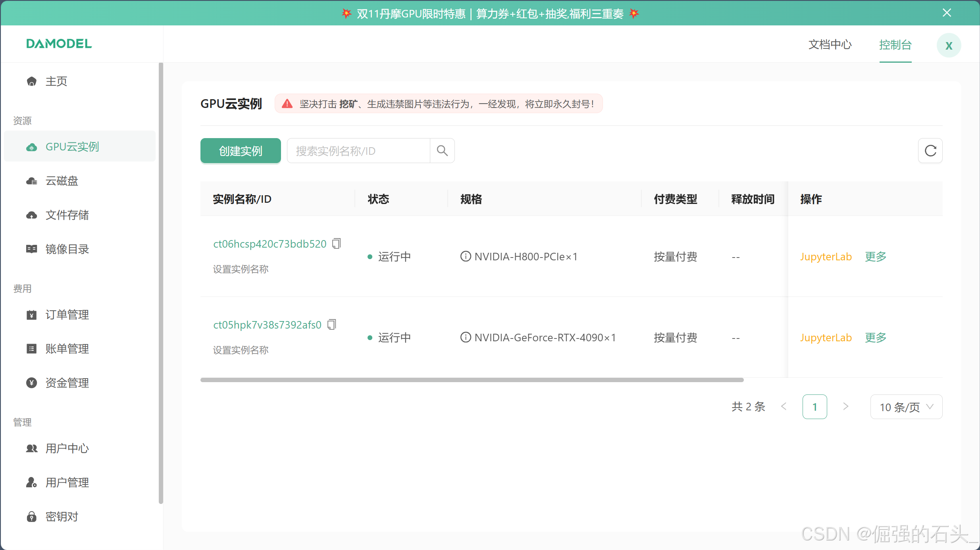Expand 更多 options for RTX-4090 instance
The width and height of the screenshot is (980, 550).
click(x=876, y=338)
